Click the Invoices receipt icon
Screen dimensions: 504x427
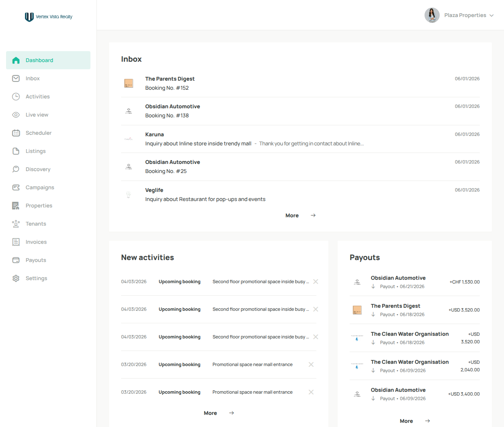[x=16, y=242]
